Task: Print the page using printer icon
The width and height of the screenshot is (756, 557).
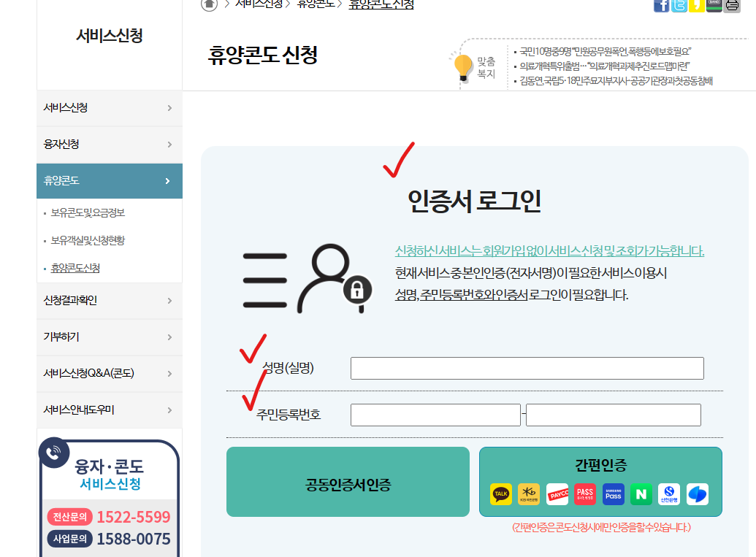Action: coord(731,6)
